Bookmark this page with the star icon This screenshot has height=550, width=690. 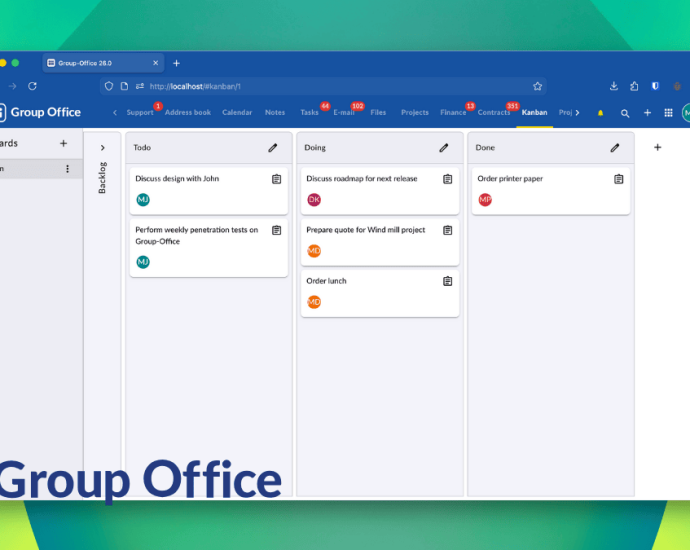click(x=537, y=86)
